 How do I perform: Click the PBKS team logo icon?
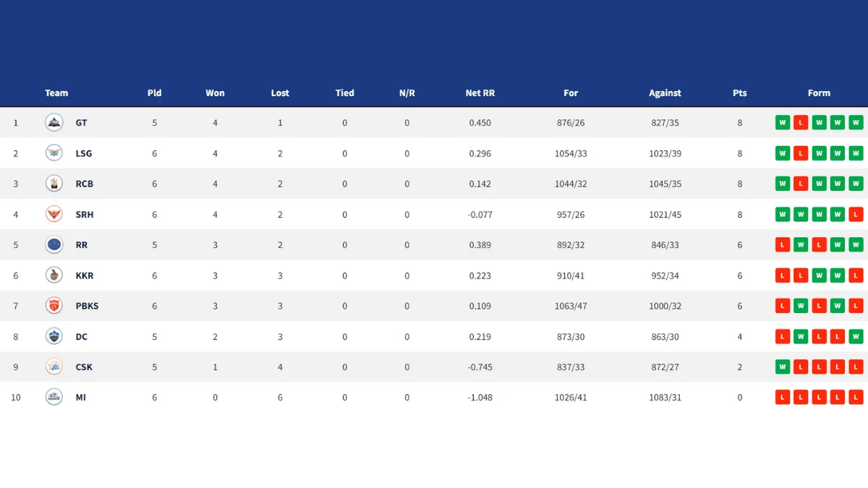click(x=54, y=306)
